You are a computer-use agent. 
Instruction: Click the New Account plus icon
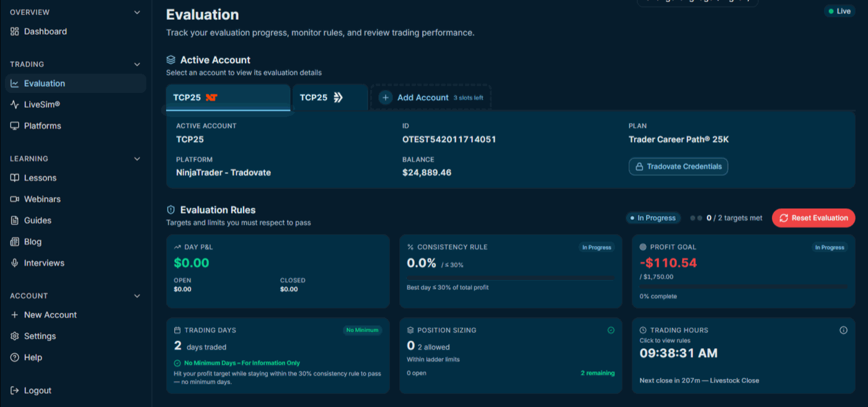coord(15,315)
